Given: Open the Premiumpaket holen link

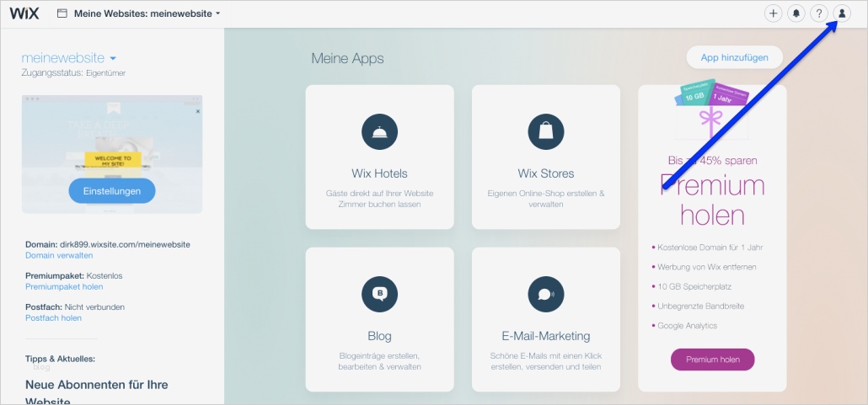Looking at the screenshot, I should coord(64,286).
